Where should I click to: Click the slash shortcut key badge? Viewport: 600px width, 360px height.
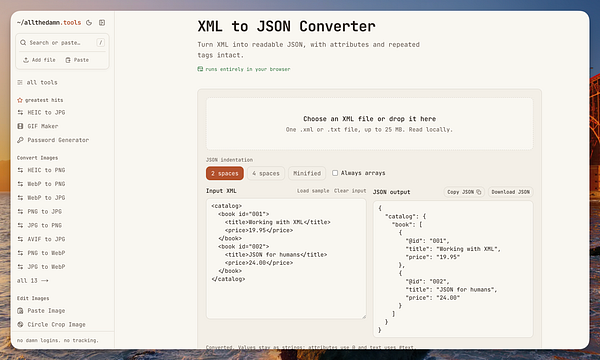[101, 42]
